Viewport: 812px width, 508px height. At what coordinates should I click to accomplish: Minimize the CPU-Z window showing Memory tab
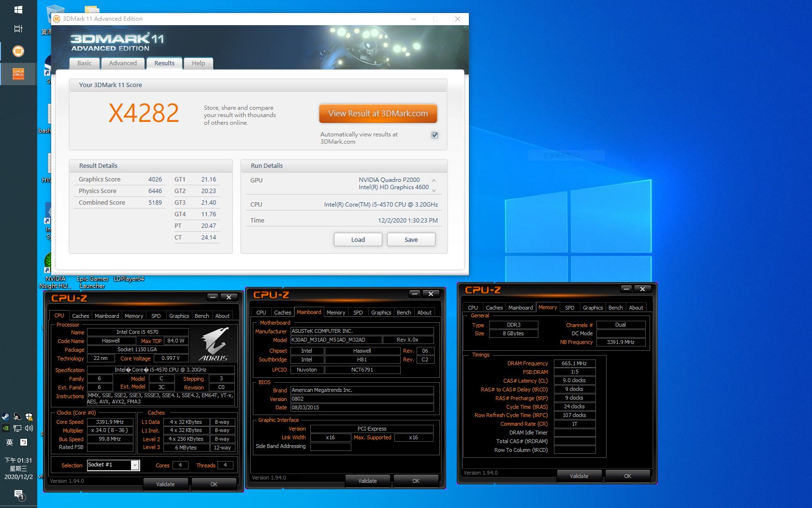pos(626,289)
